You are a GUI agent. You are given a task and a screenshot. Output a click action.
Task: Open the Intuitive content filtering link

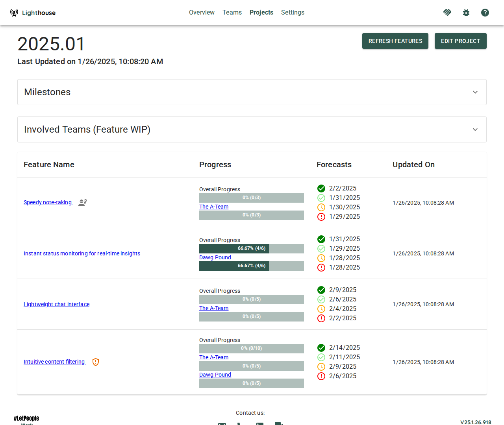54,362
